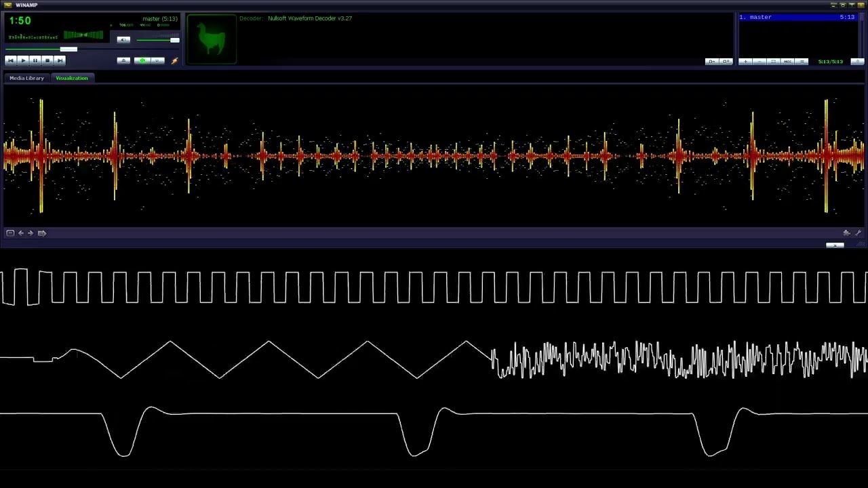Open the playlist list management button
The image size is (868, 488).
coord(802,62)
